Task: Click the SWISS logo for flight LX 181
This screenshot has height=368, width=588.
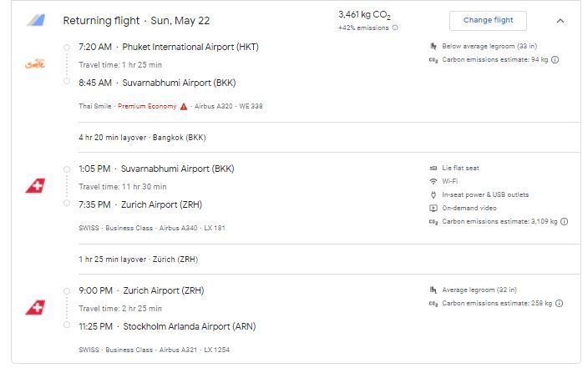Action: click(x=35, y=185)
